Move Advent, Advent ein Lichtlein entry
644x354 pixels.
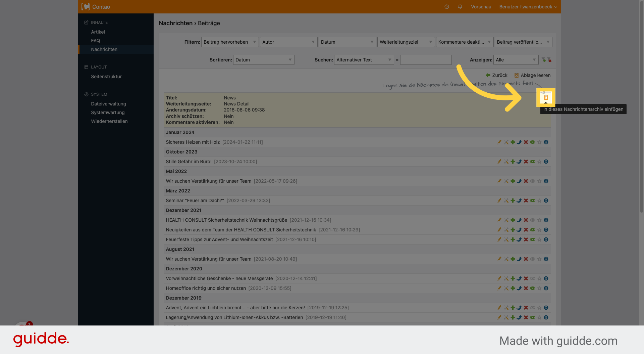[x=519, y=308]
